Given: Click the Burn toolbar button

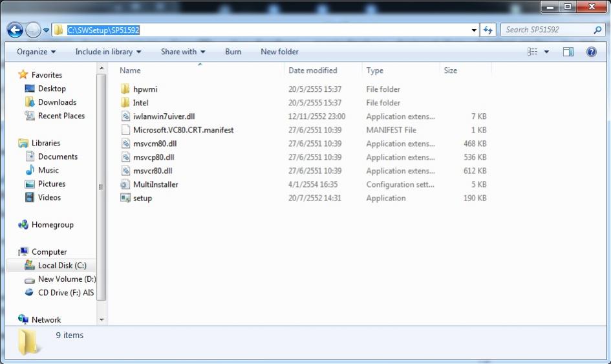Looking at the screenshot, I should (x=233, y=52).
